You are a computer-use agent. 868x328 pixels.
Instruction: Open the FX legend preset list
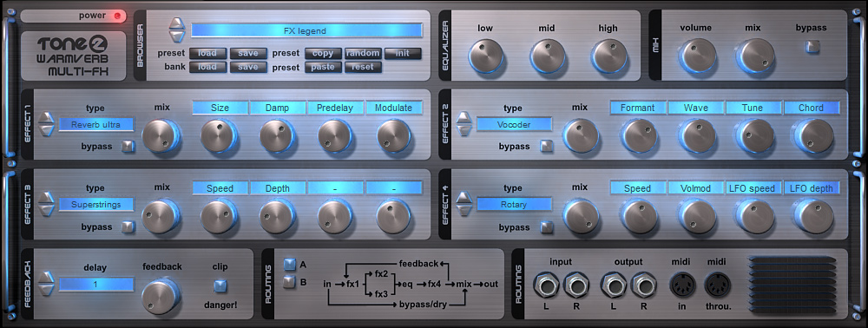pyautogui.click(x=306, y=30)
